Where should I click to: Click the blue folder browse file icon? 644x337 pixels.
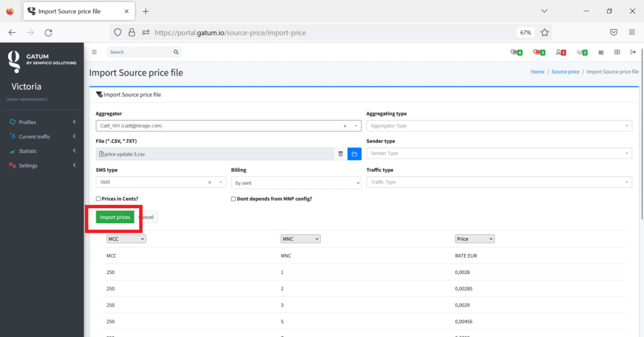(354, 153)
